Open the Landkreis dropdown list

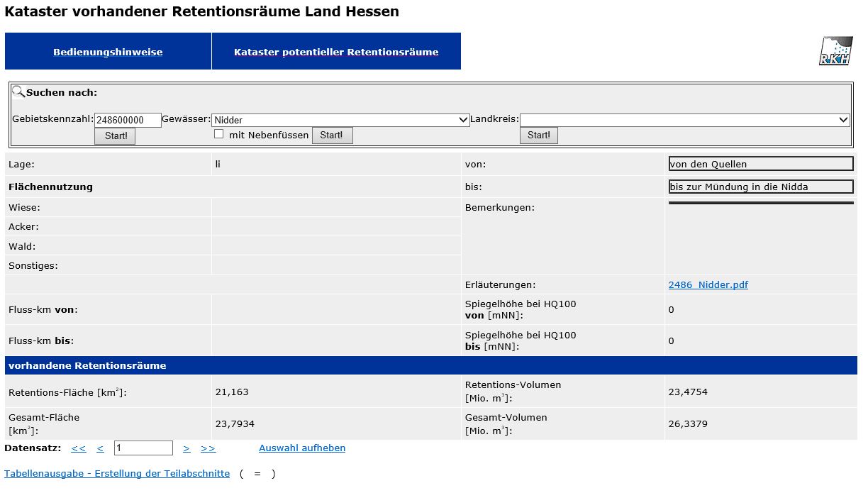[x=684, y=120]
